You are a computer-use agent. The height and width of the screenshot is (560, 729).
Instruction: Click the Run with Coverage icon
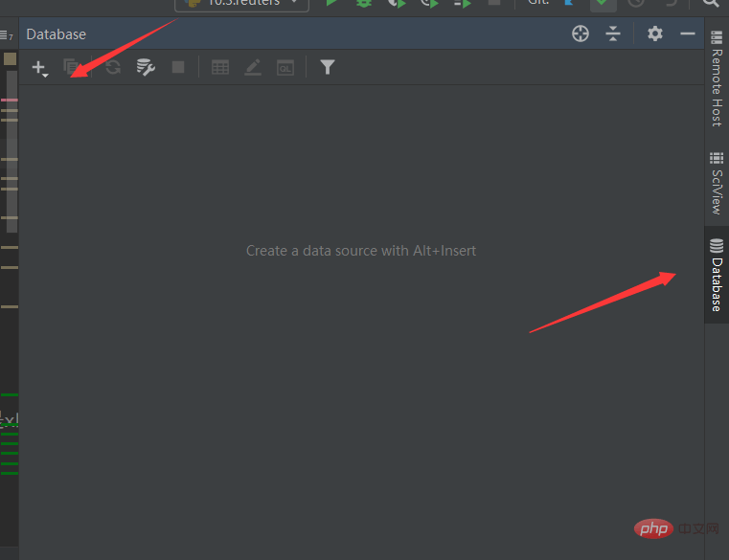click(x=397, y=3)
